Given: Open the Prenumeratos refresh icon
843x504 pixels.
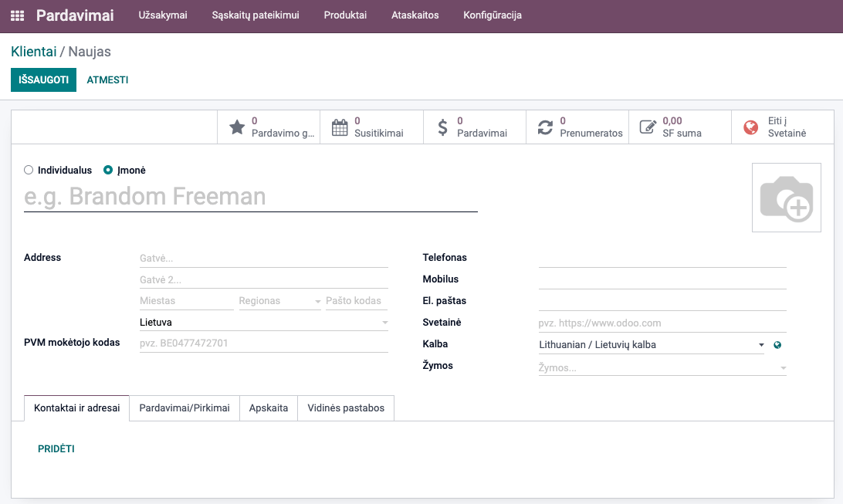Looking at the screenshot, I should pos(545,127).
